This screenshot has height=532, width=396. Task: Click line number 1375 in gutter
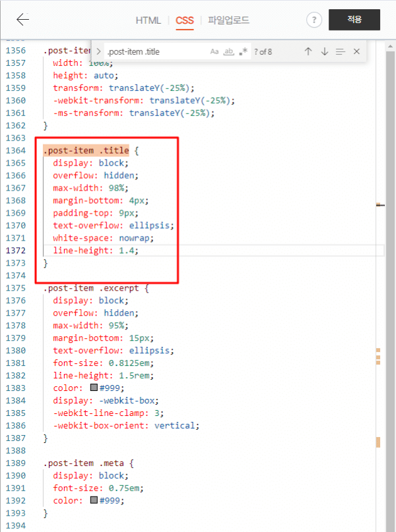coord(16,288)
